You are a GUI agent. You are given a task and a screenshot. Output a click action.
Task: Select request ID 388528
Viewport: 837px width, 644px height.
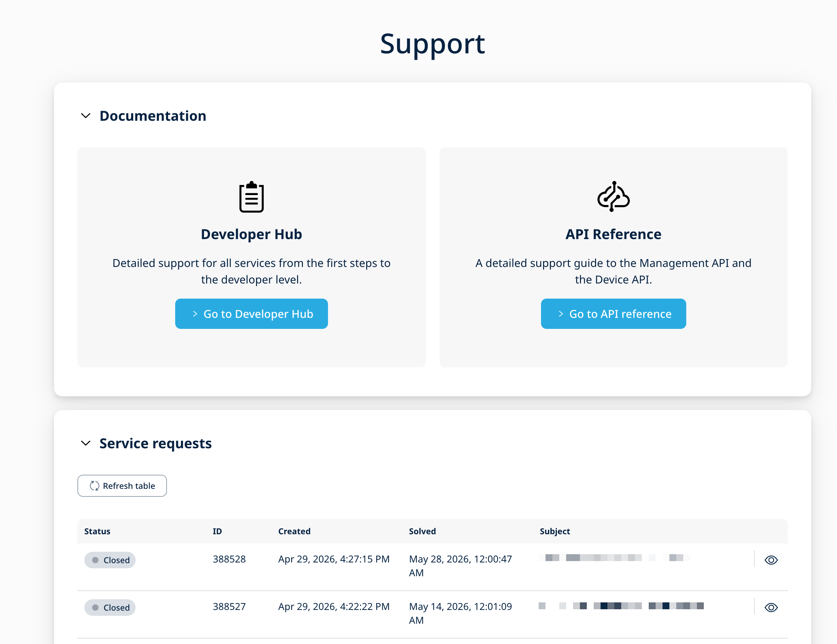[229, 559]
